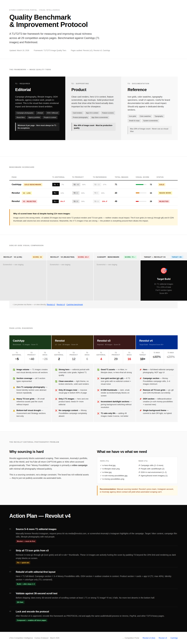Click the Revolut v3 rejected screenshot placeholder
Viewport: 187px width, 644px height.
pyautogui.click(x=70, y=280)
